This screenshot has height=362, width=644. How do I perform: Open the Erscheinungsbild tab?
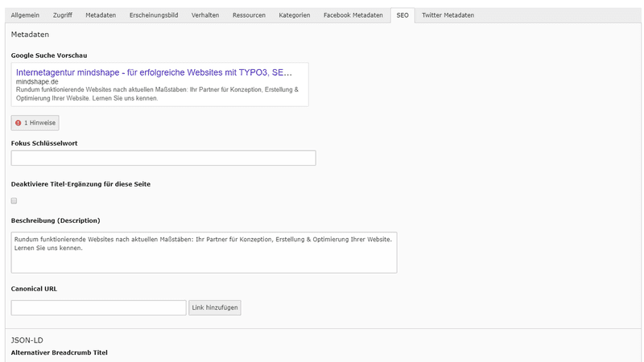[154, 15]
